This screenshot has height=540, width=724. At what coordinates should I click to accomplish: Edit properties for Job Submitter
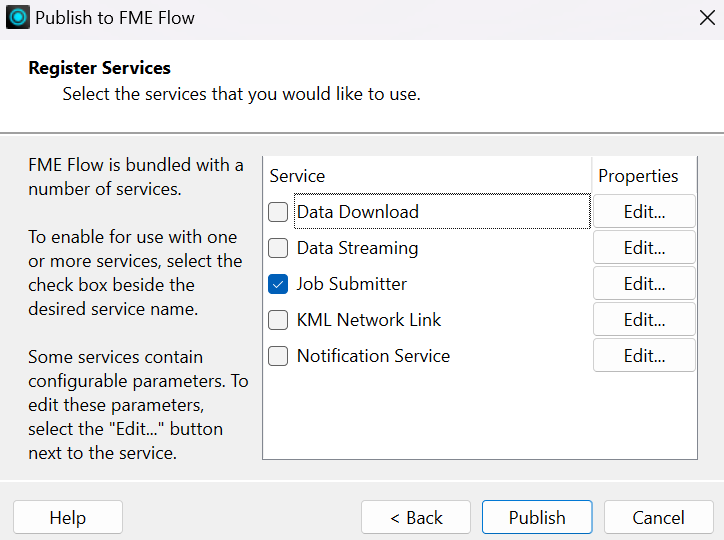644,283
